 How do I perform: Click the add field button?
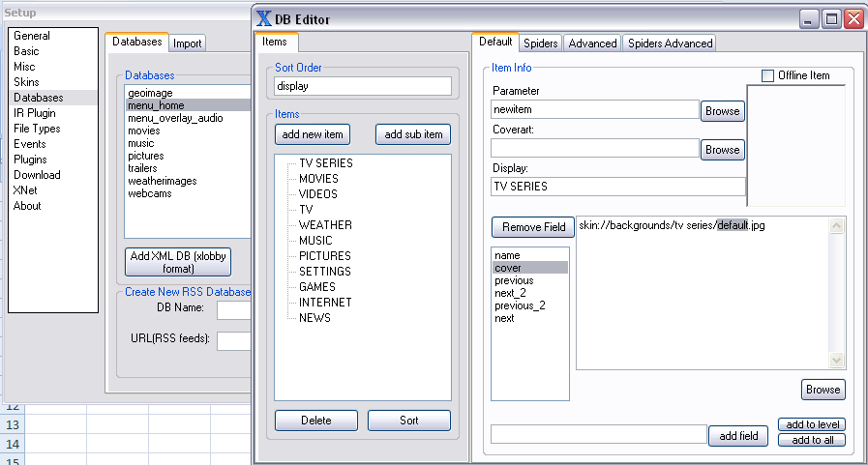click(738, 436)
